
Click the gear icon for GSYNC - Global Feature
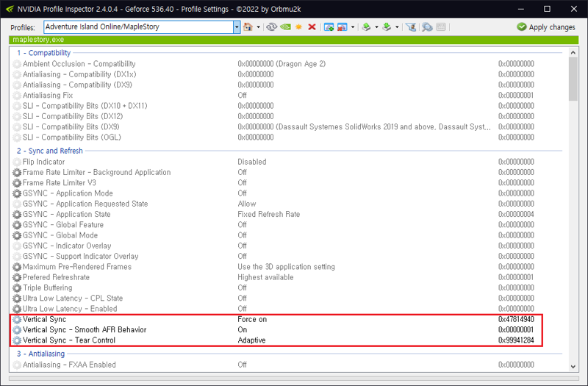[x=17, y=225]
